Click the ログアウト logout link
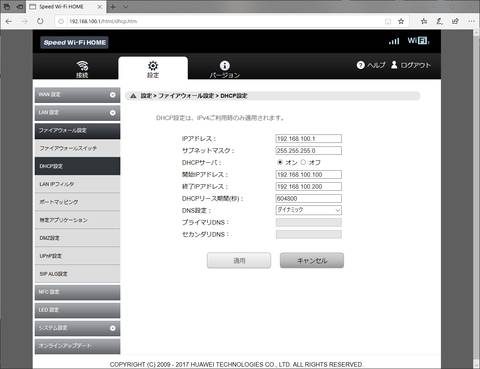The image size is (480, 369). [x=415, y=65]
